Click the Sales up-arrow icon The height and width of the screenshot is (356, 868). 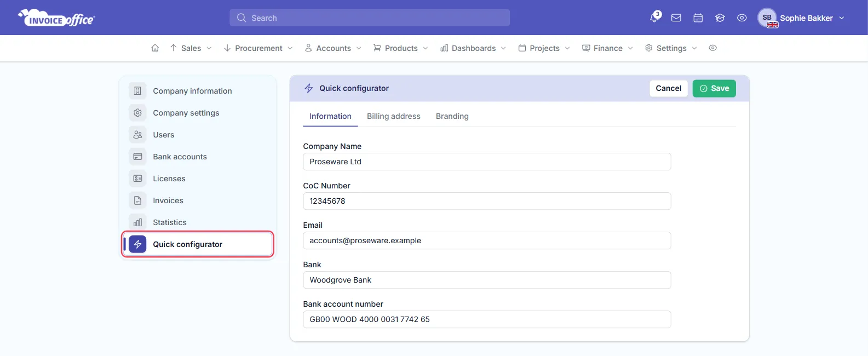[x=173, y=48]
